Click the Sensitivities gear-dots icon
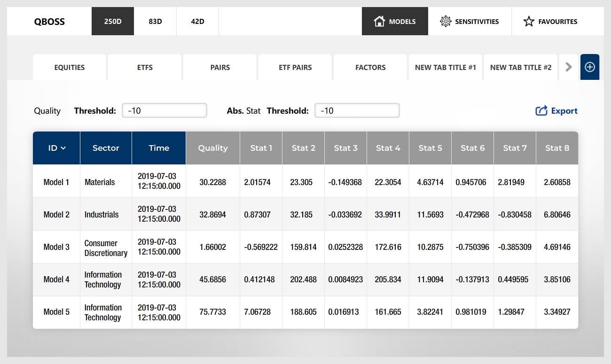 (x=445, y=21)
